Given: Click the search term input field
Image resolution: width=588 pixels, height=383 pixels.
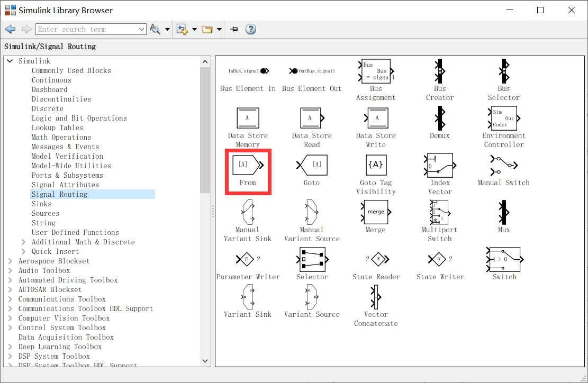Looking at the screenshot, I should point(87,29).
